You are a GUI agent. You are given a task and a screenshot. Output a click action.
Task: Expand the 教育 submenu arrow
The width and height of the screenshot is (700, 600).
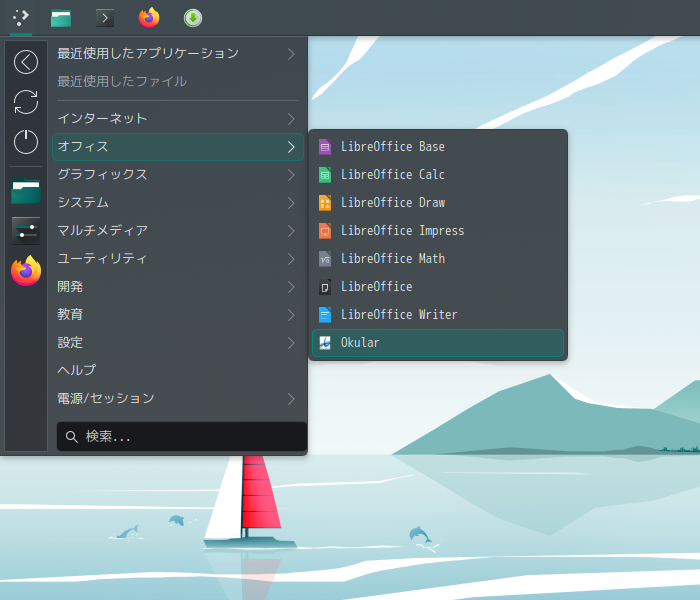291,315
